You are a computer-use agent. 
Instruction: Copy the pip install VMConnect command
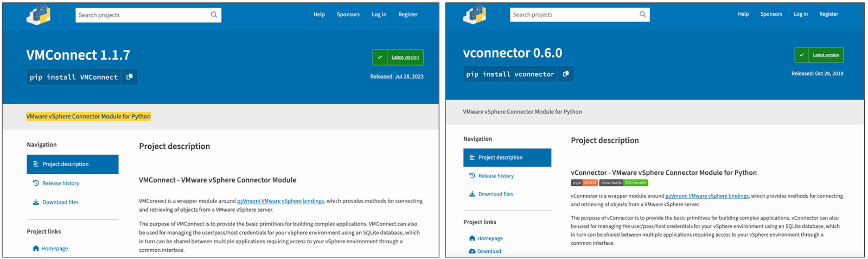point(130,77)
